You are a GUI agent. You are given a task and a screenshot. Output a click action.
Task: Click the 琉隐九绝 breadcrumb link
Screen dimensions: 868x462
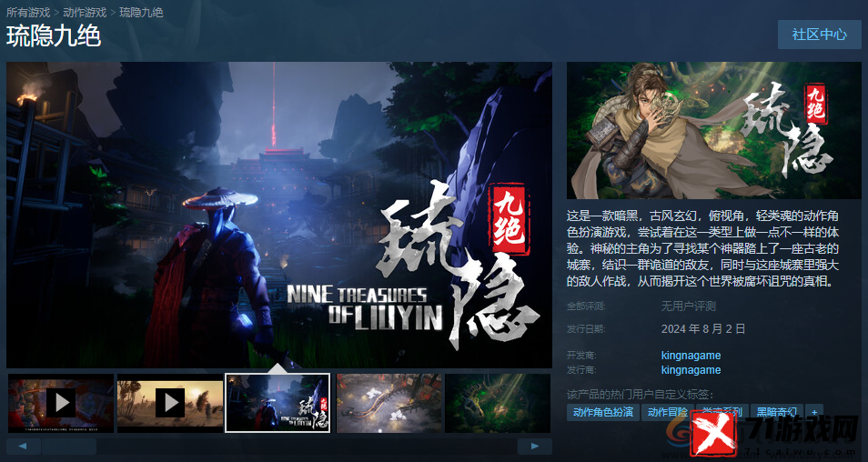click(x=141, y=12)
